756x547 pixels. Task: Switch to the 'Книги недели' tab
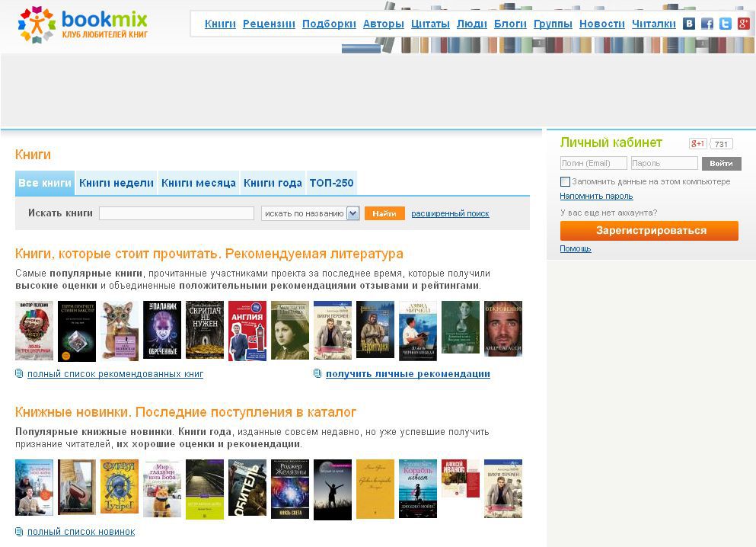point(116,183)
